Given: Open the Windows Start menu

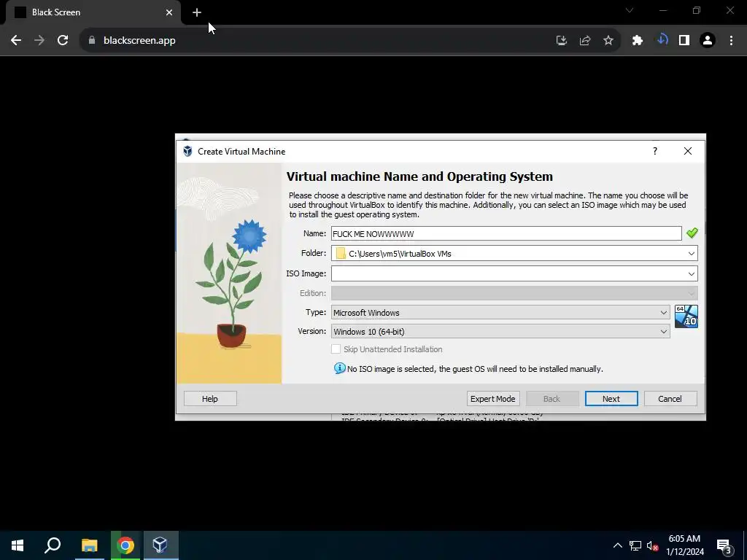Looking at the screenshot, I should tap(18, 545).
